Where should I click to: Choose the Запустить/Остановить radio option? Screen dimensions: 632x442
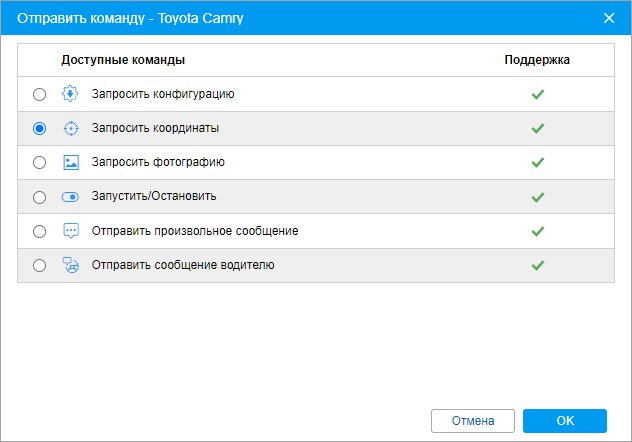click(40, 197)
